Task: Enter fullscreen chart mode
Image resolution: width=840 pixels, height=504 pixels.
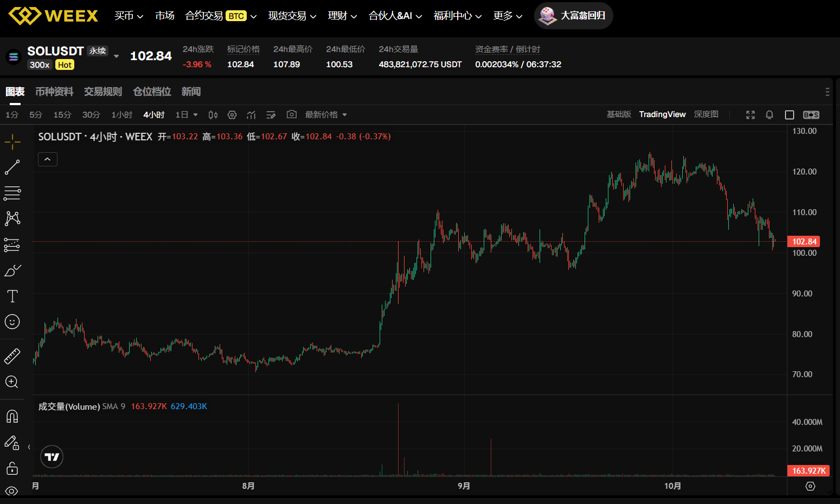Action: tap(751, 115)
